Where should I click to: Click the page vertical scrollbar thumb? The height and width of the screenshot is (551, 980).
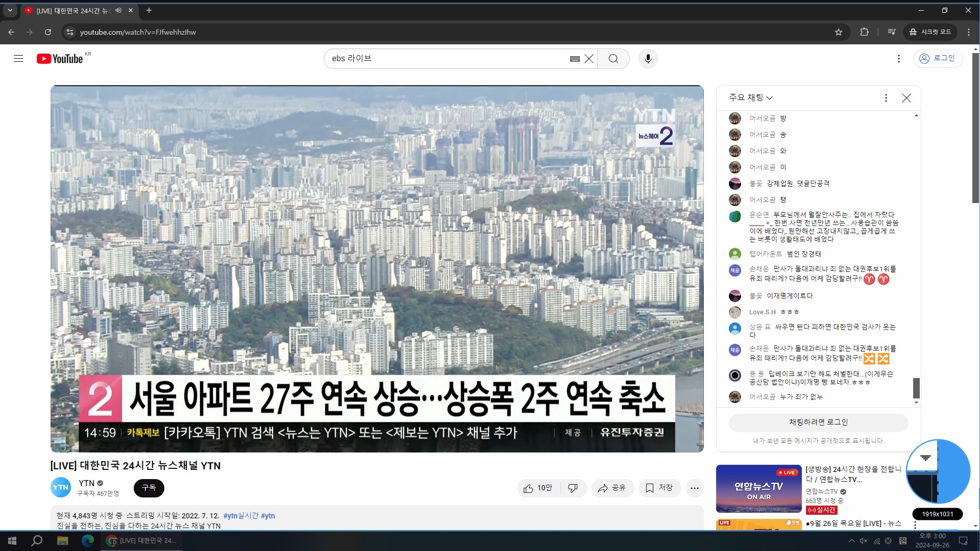[x=976, y=128]
